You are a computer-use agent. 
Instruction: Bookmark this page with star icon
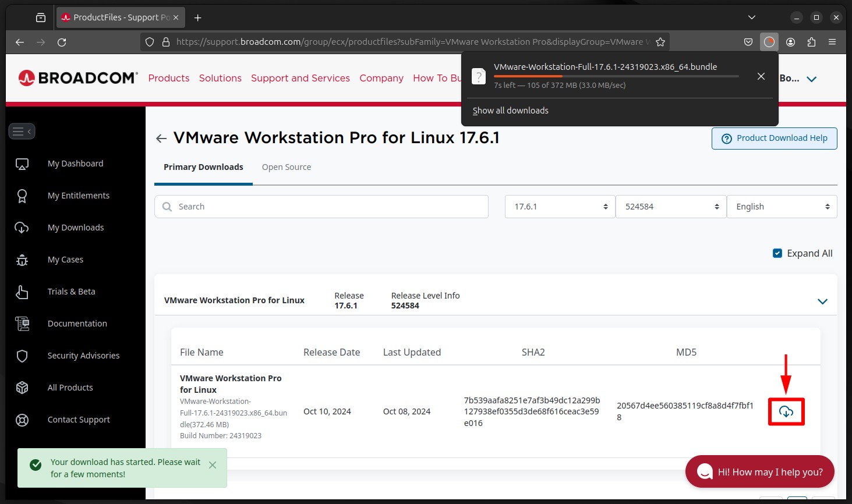(660, 42)
